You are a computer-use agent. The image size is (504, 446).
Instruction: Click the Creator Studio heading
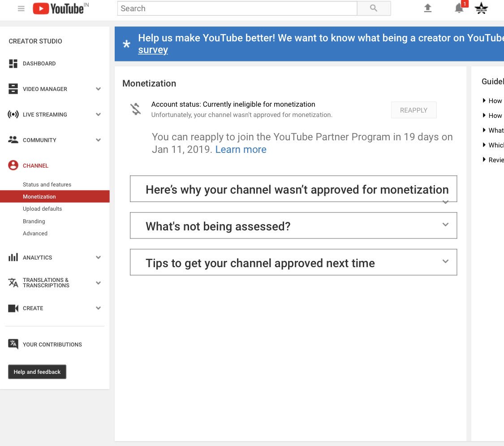tap(35, 41)
